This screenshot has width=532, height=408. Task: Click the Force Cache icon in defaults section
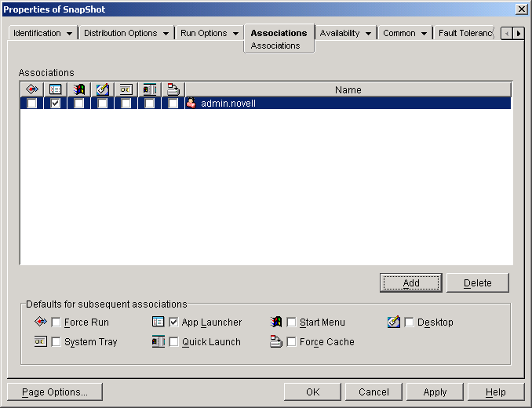click(276, 341)
